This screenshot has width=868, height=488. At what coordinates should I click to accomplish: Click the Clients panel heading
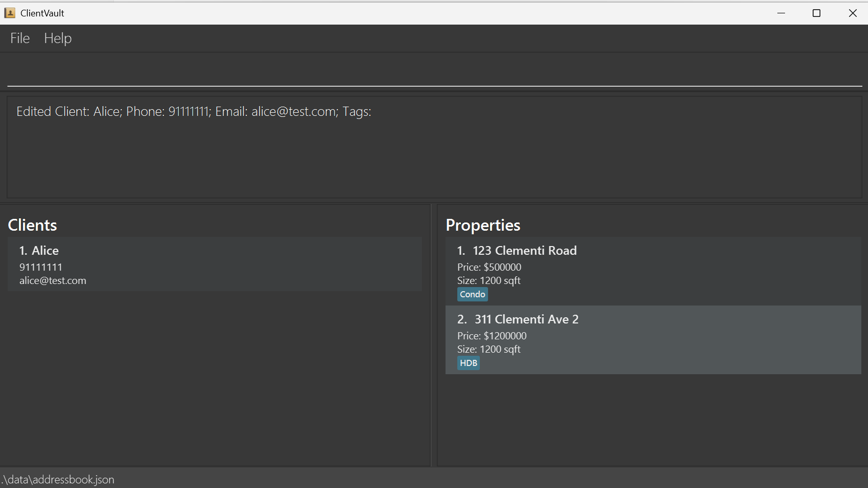[x=32, y=225]
